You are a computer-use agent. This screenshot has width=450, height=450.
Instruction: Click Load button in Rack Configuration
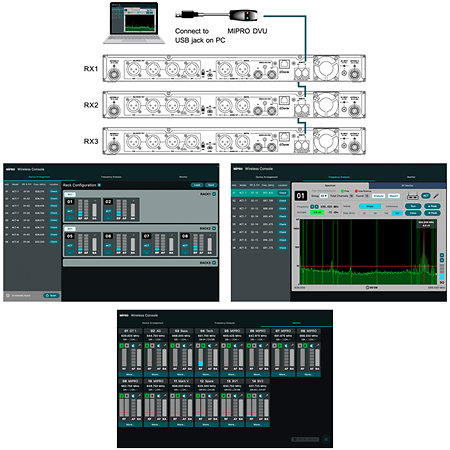coord(197,185)
